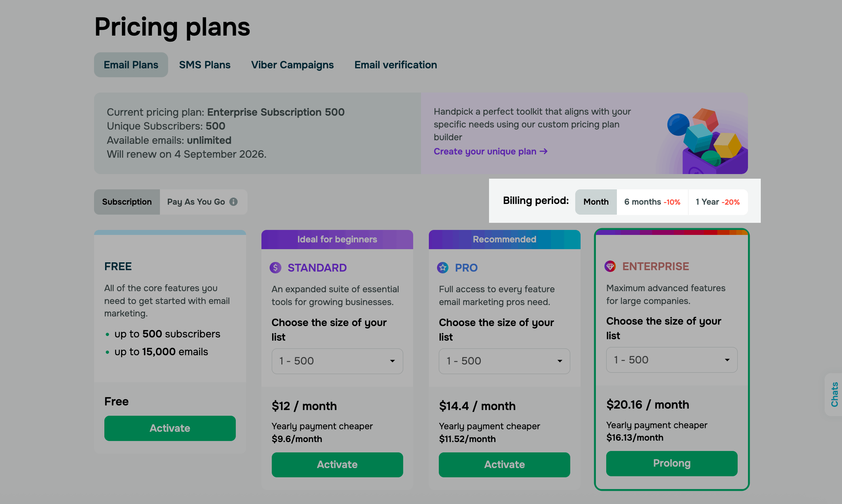The image size is (842, 504).
Task: Click the Enterprise plan diamond icon
Action: point(610,266)
